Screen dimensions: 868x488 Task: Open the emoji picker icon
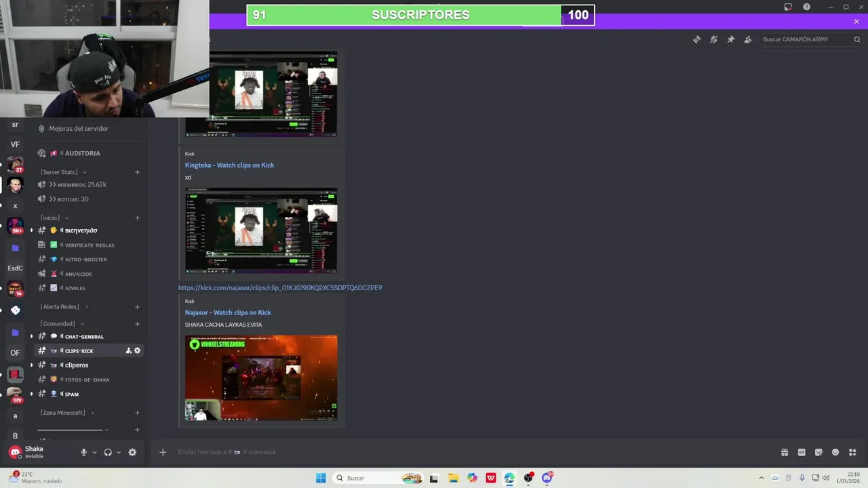tap(835, 452)
